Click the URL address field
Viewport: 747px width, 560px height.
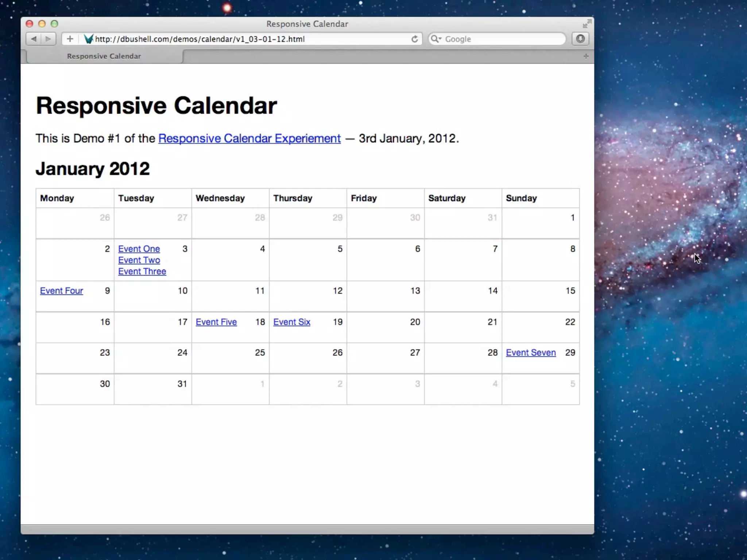click(x=248, y=39)
